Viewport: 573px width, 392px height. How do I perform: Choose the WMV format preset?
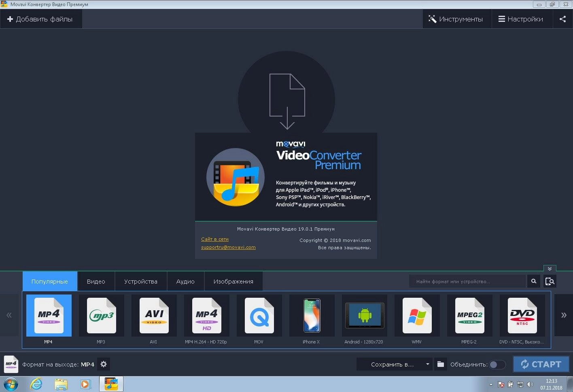tap(417, 316)
